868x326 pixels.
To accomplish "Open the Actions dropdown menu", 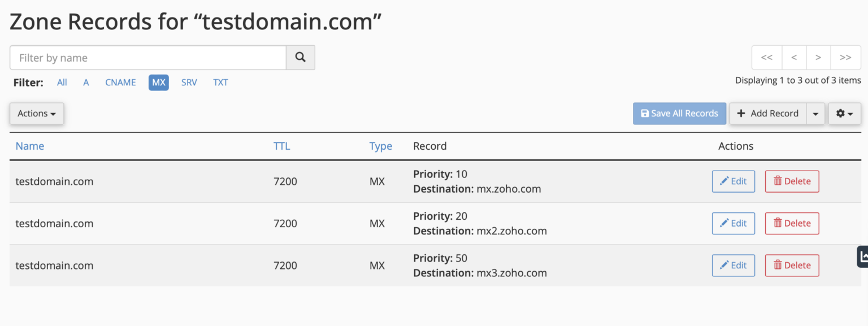I will 36,113.
